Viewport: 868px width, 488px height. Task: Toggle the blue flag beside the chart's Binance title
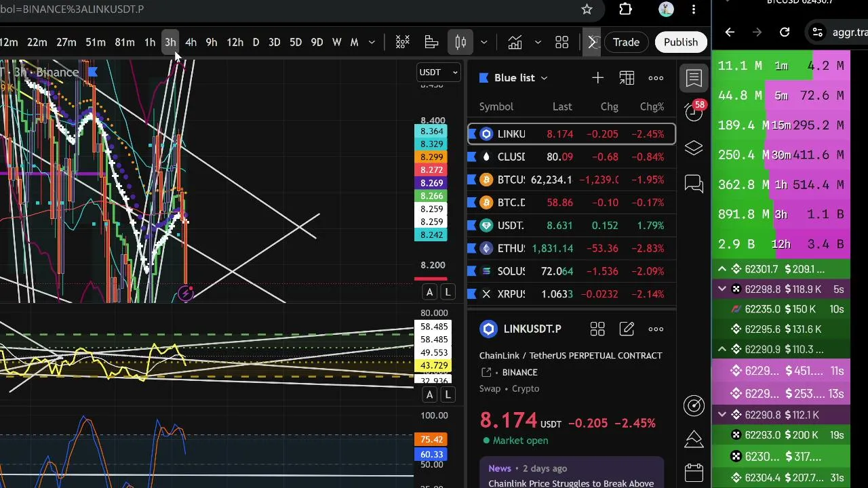[x=93, y=72]
